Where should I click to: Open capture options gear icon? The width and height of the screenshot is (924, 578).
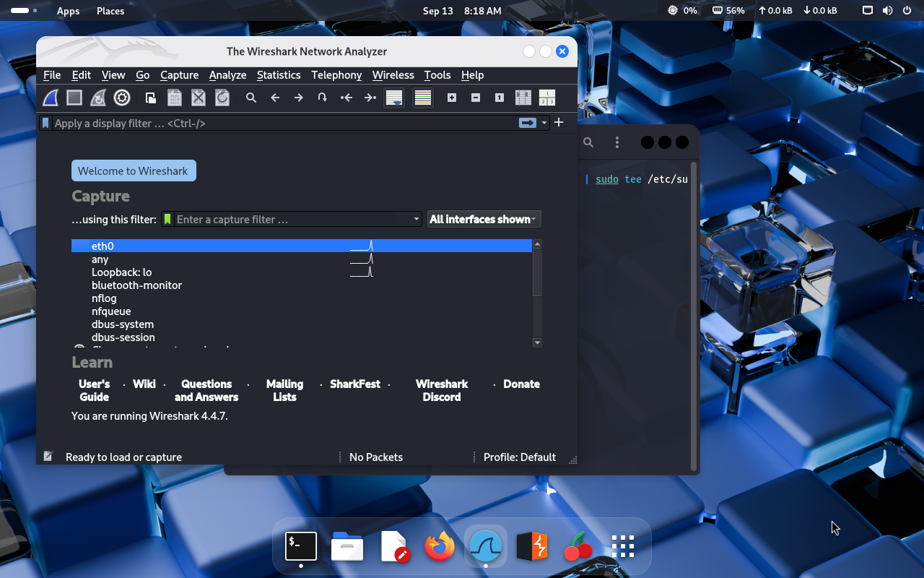[x=122, y=98]
